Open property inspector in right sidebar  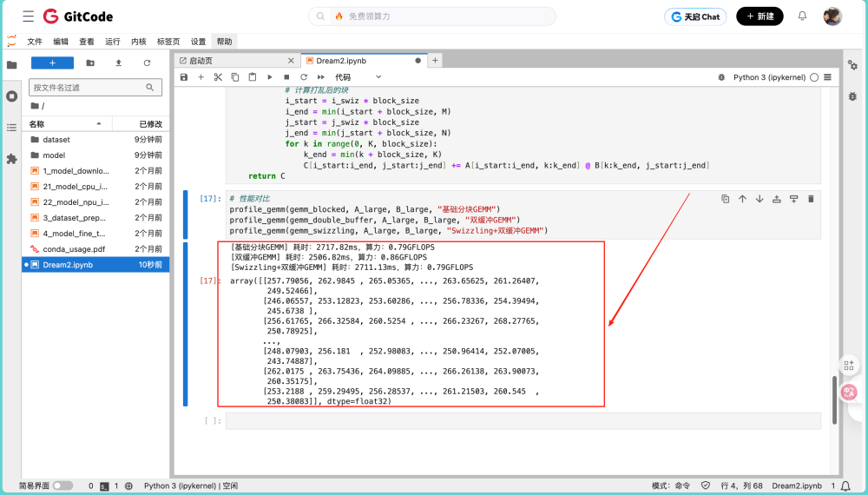click(852, 65)
